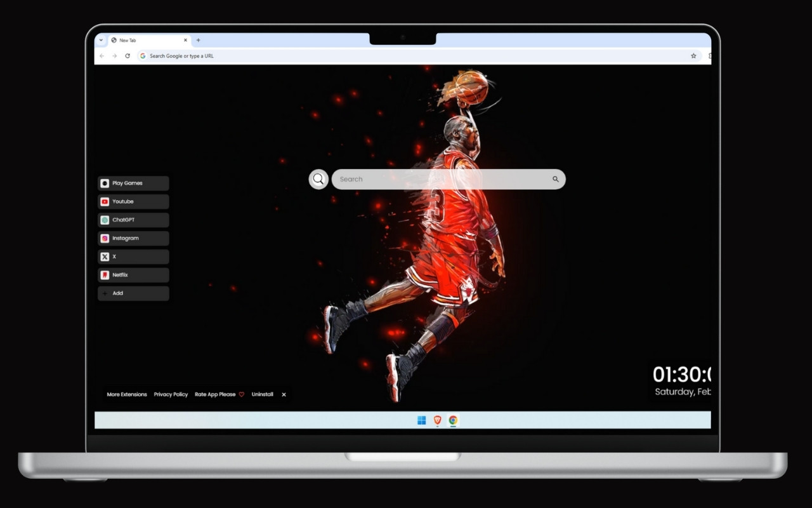Screen dimensions: 812x508
Task: Open the tab search chevron in the tab strip
Action: [100, 40]
